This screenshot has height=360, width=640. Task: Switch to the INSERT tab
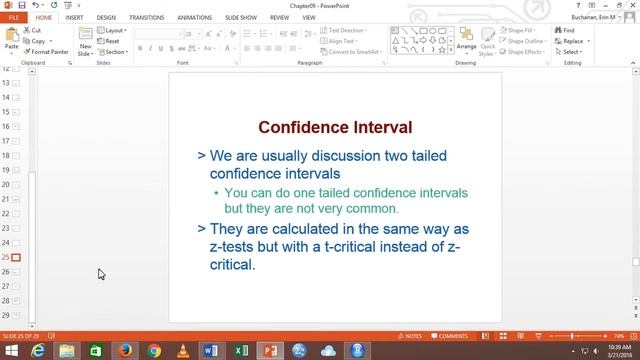click(x=74, y=18)
